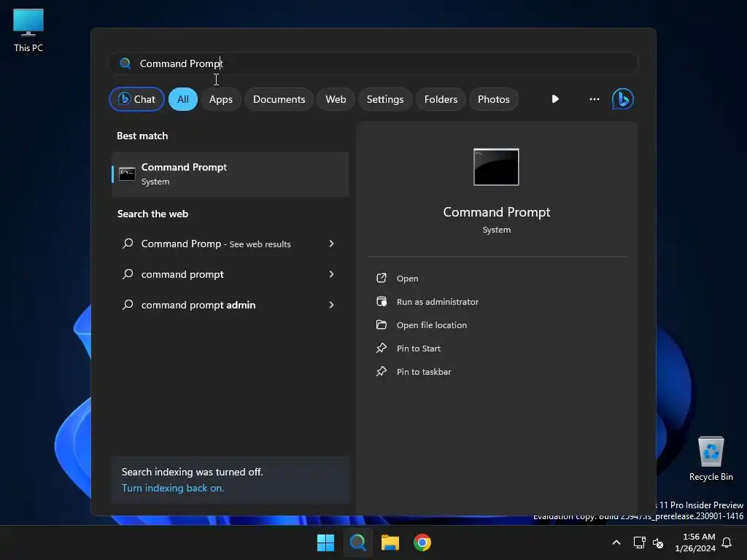Switch to the Folders filter tab
Screen dimensions: 747x560
click(441, 99)
